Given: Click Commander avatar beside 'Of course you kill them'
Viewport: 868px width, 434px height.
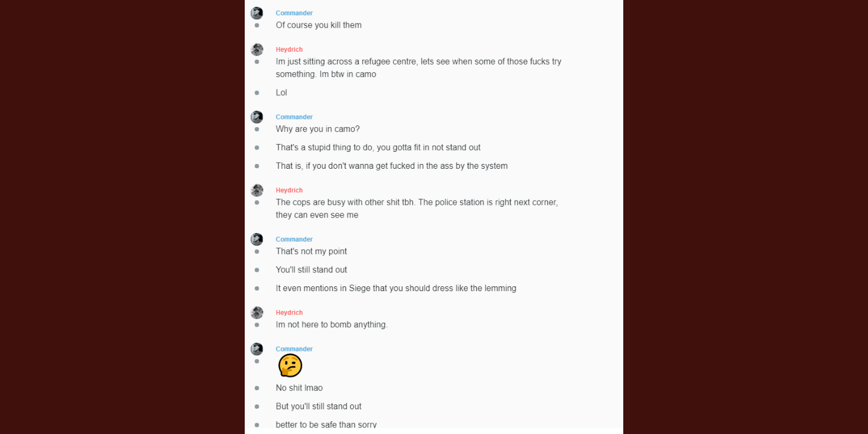Looking at the screenshot, I should click(257, 13).
